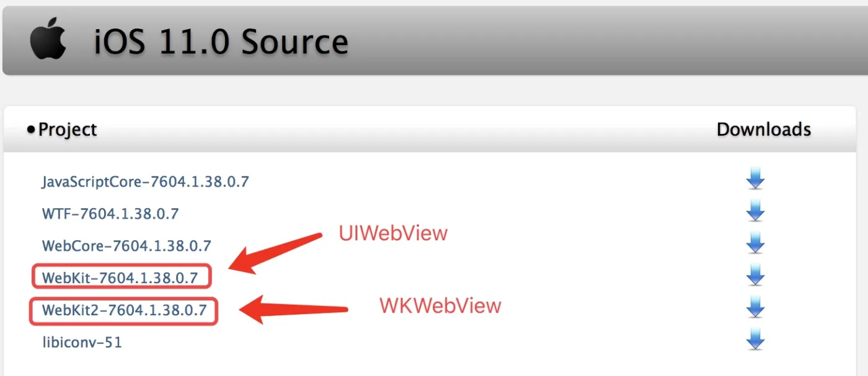
Task: Download arrow for libiconv-51
Action: (755, 341)
